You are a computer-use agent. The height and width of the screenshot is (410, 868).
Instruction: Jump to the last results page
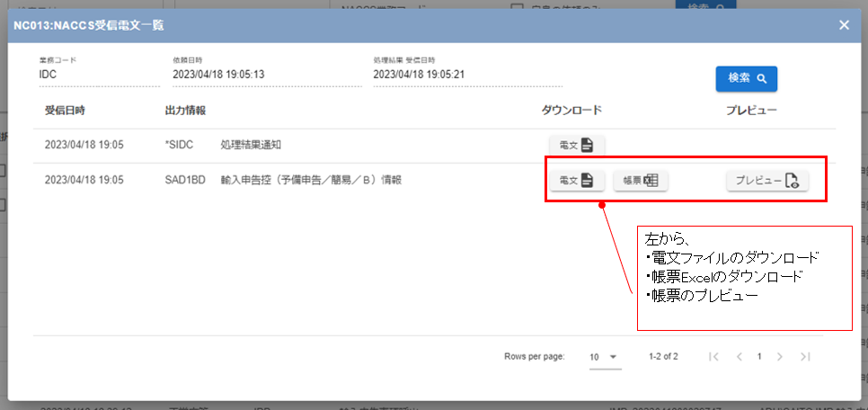tap(805, 357)
